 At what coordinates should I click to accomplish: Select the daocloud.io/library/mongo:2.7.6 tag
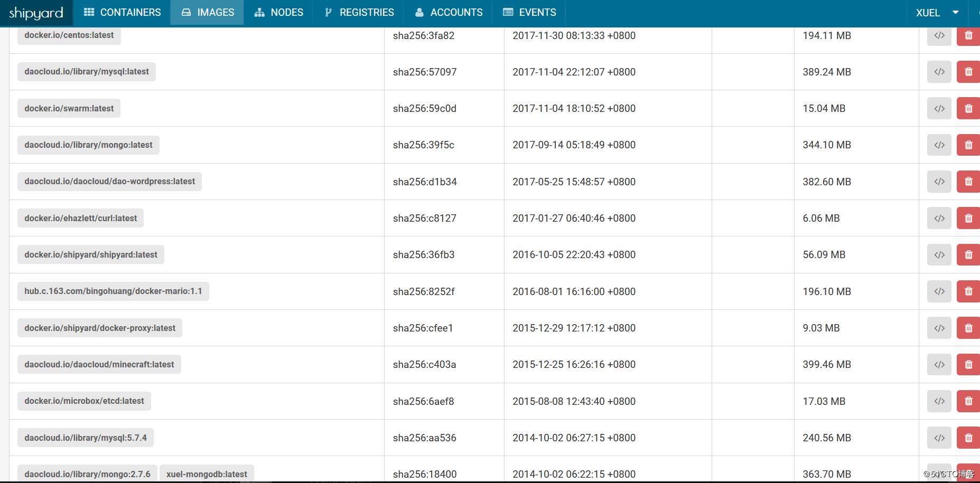(87, 474)
